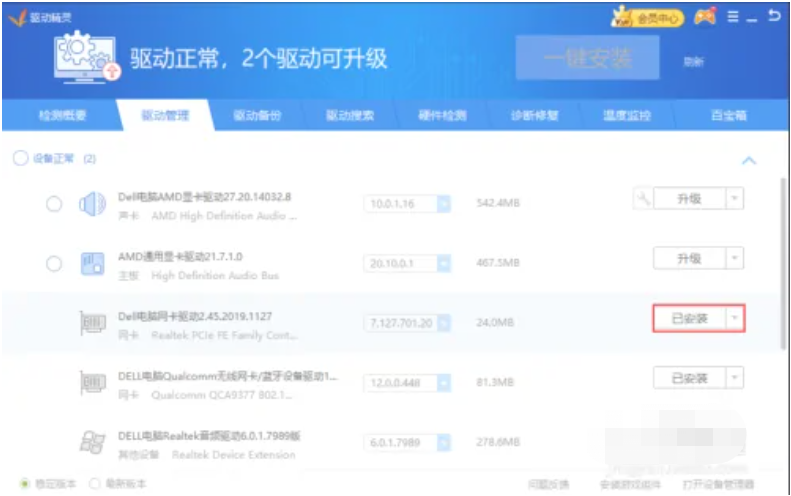The width and height of the screenshot is (791, 496).
Task: Open the 温度监控 tab
Action: pyautogui.click(x=627, y=115)
